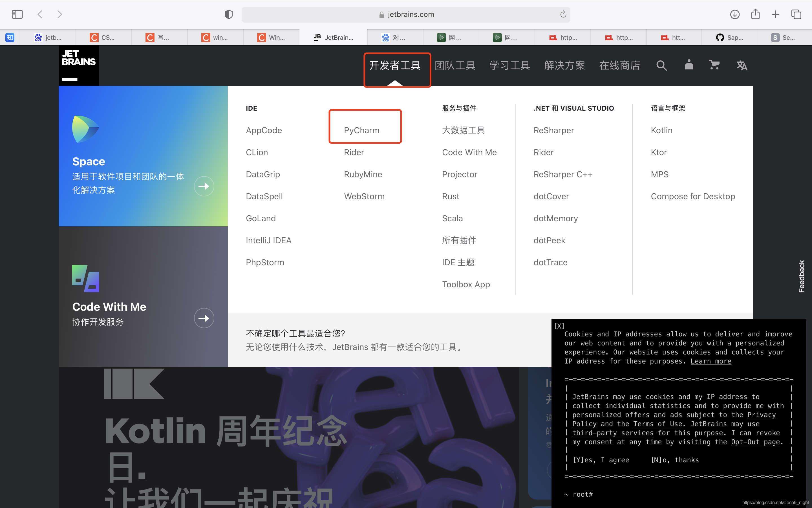Image resolution: width=812 pixels, height=508 pixels.
Task: Switch to the Se... browser tab
Action: point(784,37)
